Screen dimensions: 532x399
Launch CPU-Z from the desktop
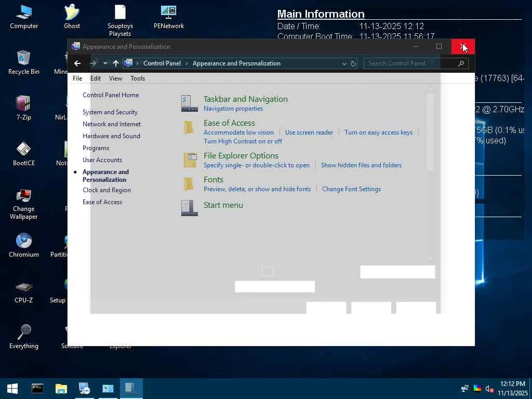pyautogui.click(x=24, y=291)
